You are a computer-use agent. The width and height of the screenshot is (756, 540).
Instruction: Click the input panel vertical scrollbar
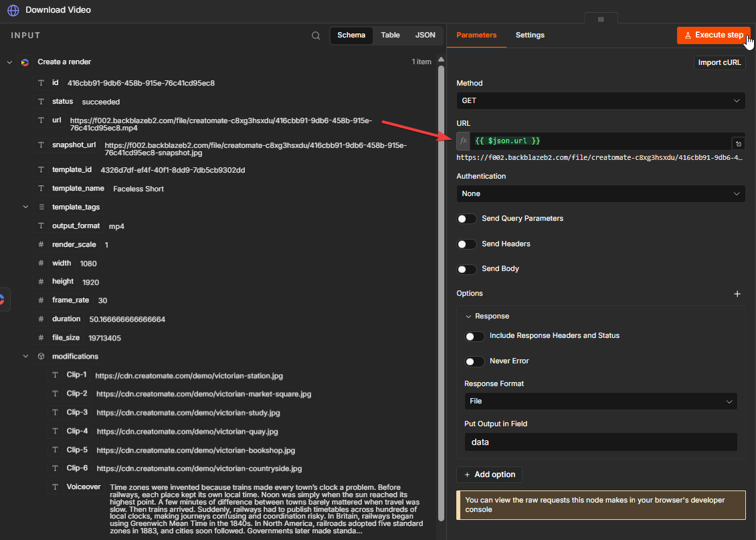tap(441, 293)
